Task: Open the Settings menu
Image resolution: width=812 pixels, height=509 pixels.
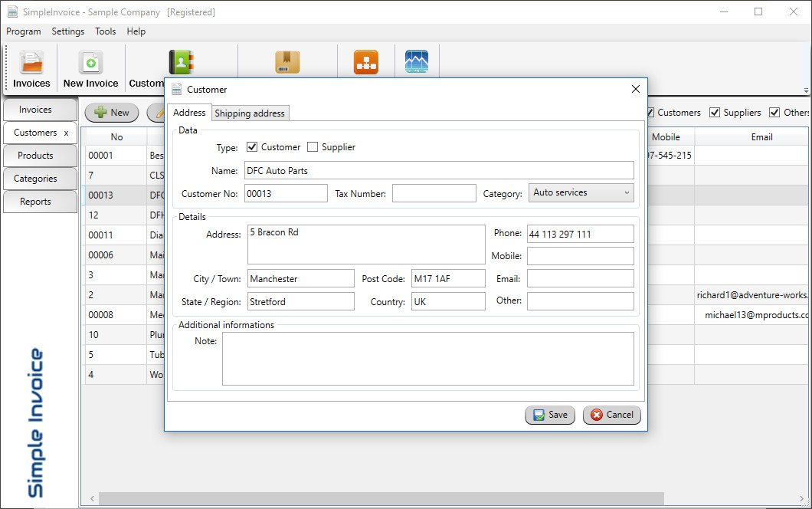Action: pos(67,31)
